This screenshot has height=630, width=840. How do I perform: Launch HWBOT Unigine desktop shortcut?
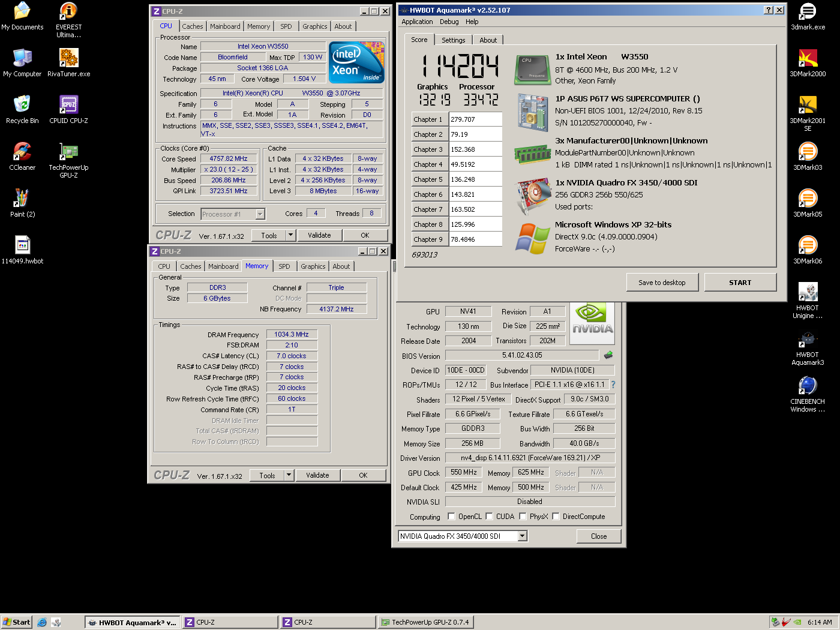point(808,301)
